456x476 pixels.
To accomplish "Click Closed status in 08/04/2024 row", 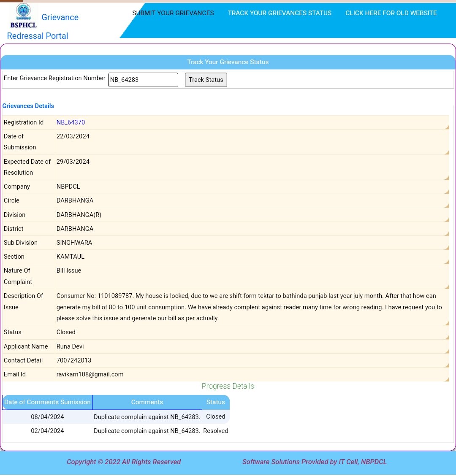I will coord(216,416).
